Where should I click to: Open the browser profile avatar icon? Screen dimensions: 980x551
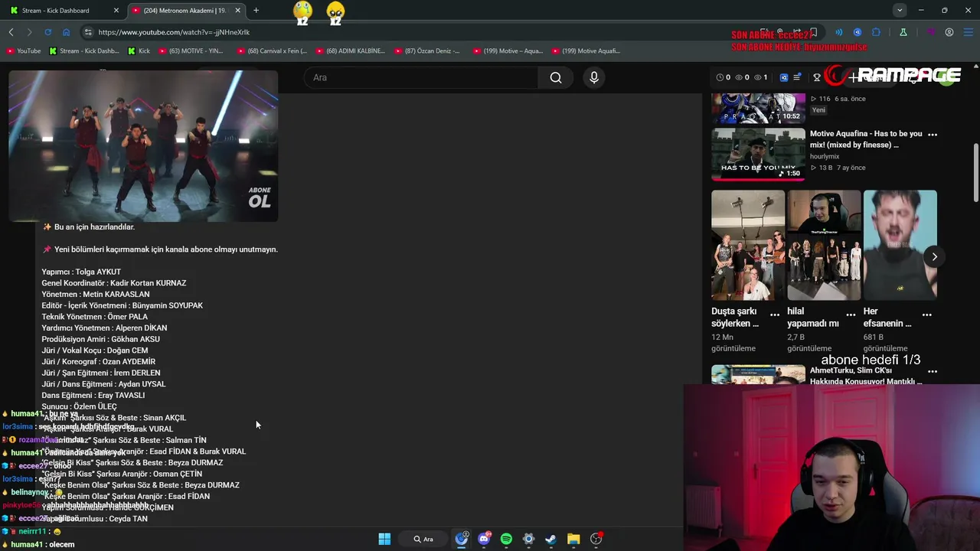949,32
